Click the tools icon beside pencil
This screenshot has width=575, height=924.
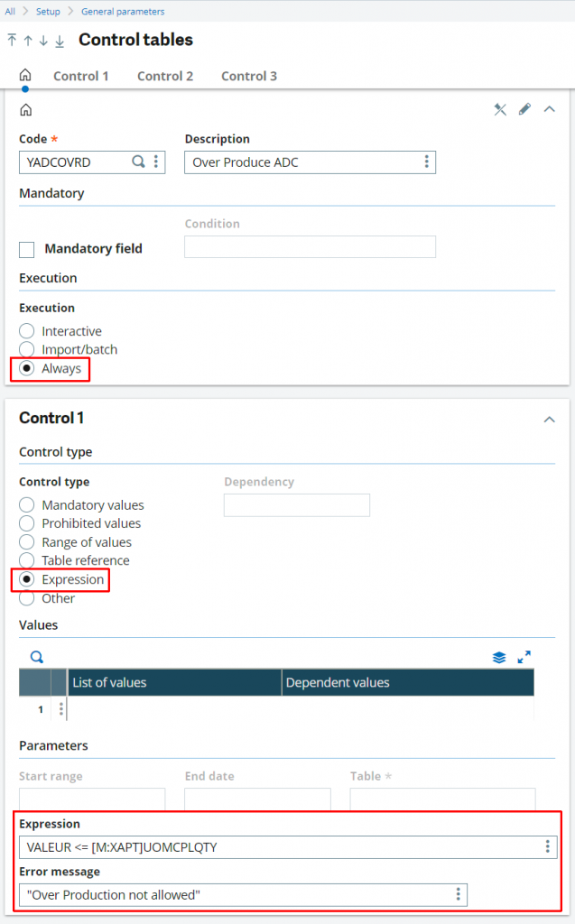click(500, 109)
